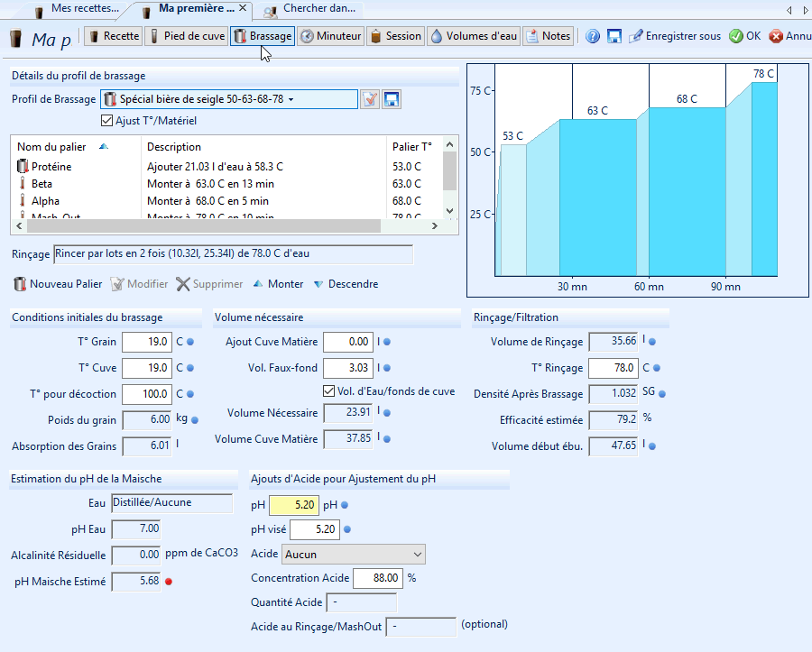The height and width of the screenshot is (652, 812).
Task: Open the Minuteur timer tool
Action: tap(331, 36)
